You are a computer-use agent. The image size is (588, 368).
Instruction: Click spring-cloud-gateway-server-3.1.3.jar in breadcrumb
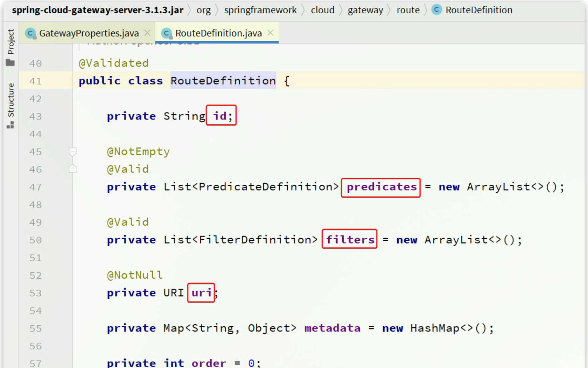click(98, 10)
